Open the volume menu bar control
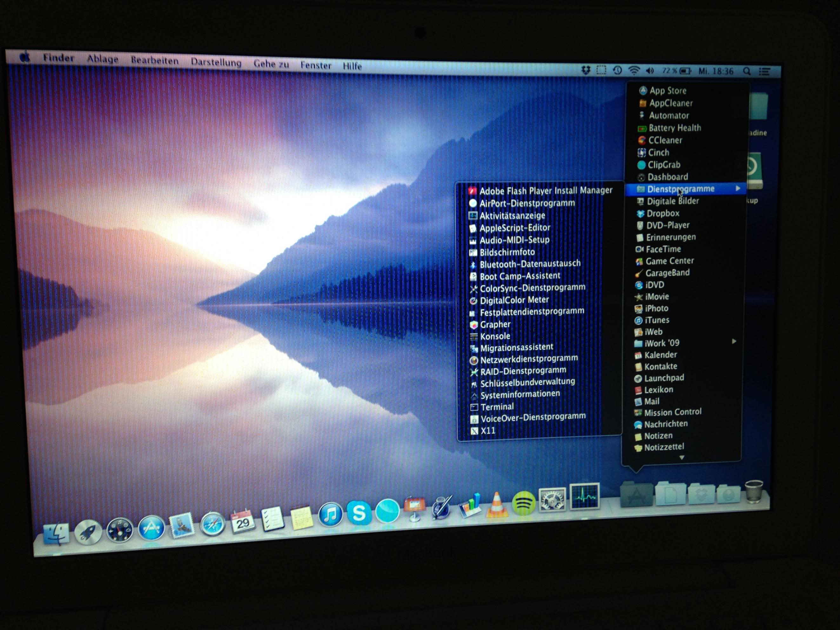The image size is (840, 630). click(650, 70)
